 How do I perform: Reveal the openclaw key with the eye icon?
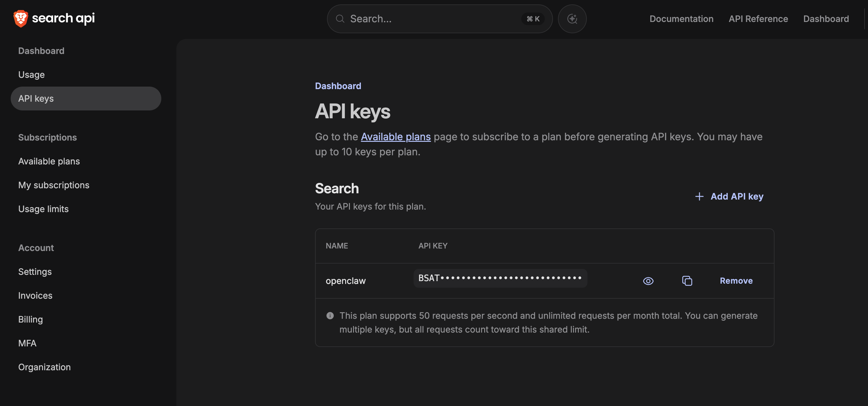648,281
